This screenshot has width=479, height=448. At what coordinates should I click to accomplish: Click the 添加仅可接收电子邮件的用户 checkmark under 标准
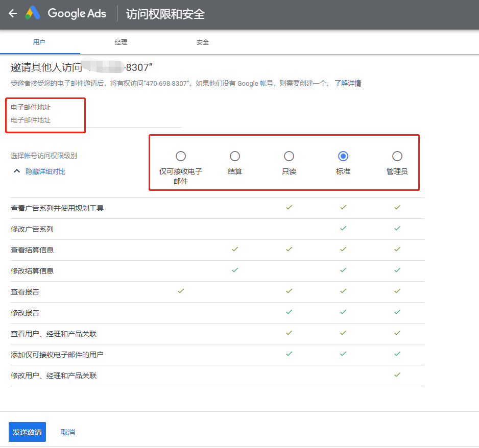(343, 354)
